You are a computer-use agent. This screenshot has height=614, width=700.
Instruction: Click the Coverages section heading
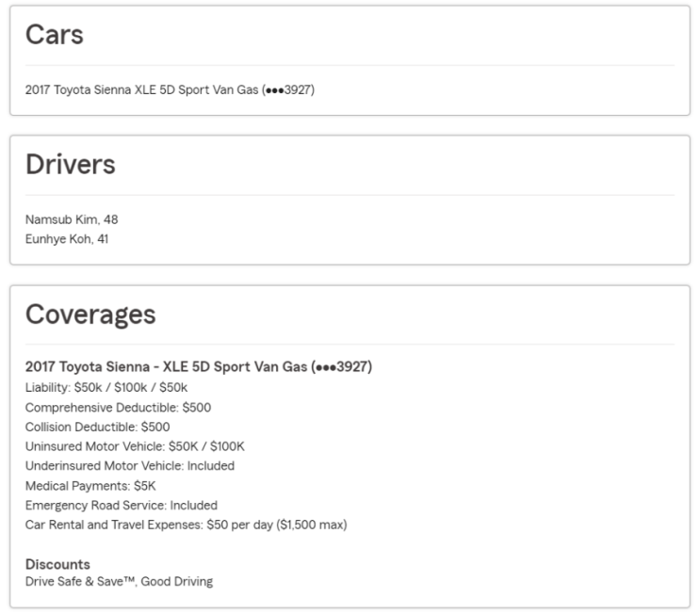pos(90,315)
